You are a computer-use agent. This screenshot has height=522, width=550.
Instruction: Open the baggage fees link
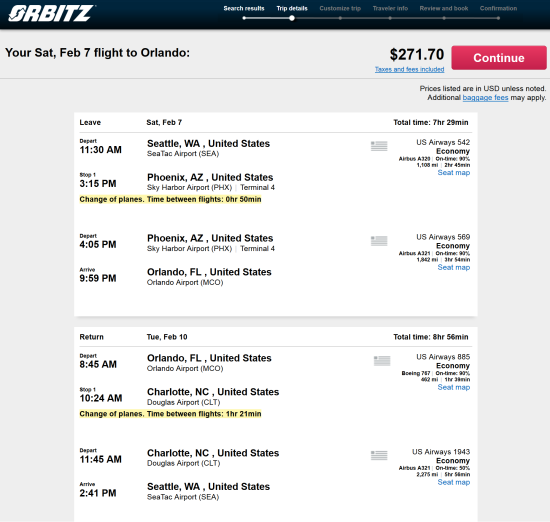click(x=485, y=98)
